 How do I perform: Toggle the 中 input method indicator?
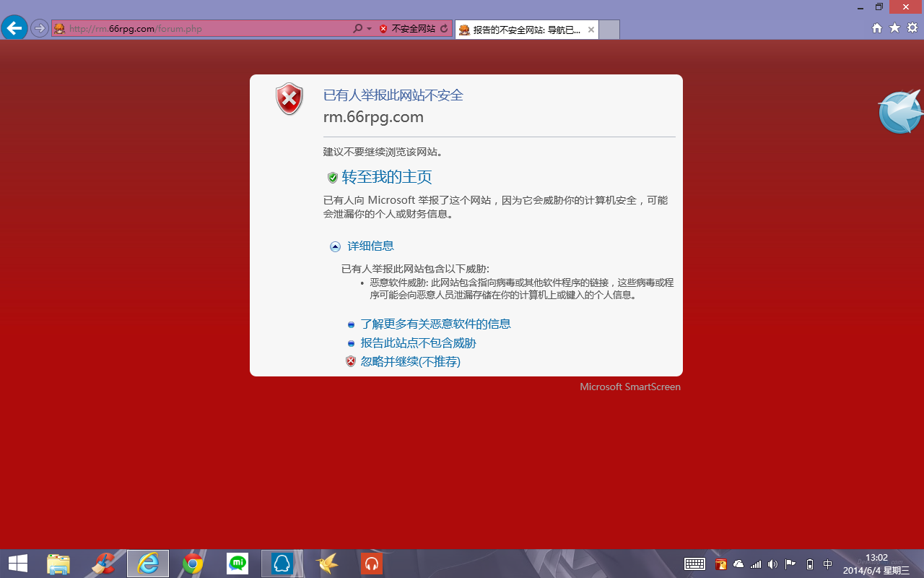coord(827,564)
